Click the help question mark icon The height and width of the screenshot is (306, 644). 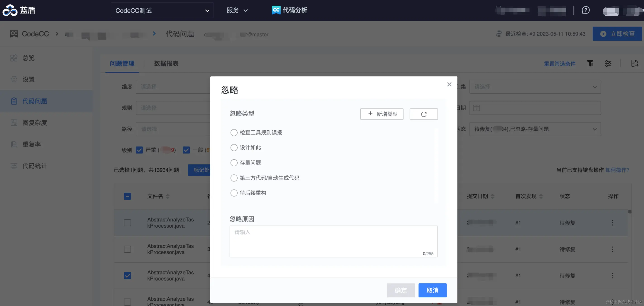(x=585, y=10)
